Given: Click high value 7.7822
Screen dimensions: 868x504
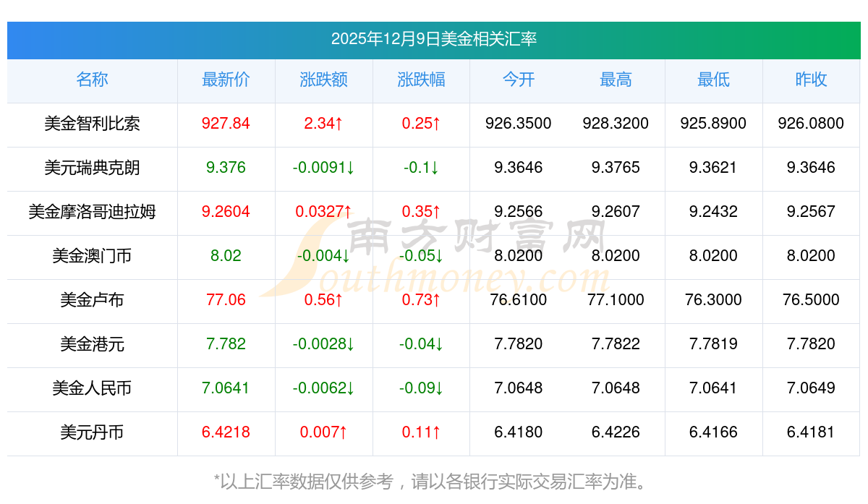Looking at the screenshot, I should pyautogui.click(x=616, y=344).
